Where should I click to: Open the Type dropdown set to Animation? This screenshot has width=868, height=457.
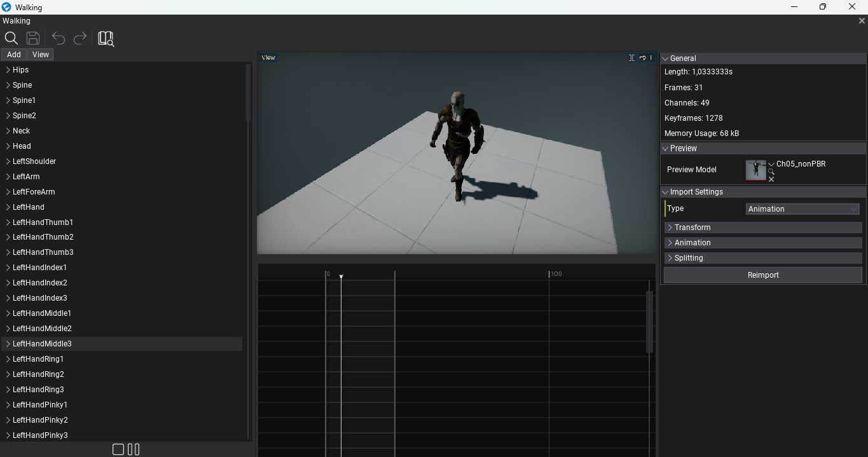pyautogui.click(x=802, y=208)
